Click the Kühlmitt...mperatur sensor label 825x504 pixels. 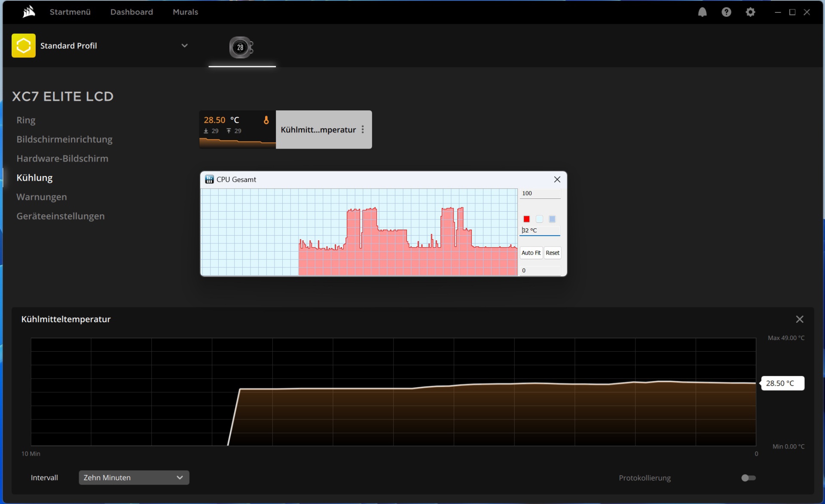click(x=318, y=130)
